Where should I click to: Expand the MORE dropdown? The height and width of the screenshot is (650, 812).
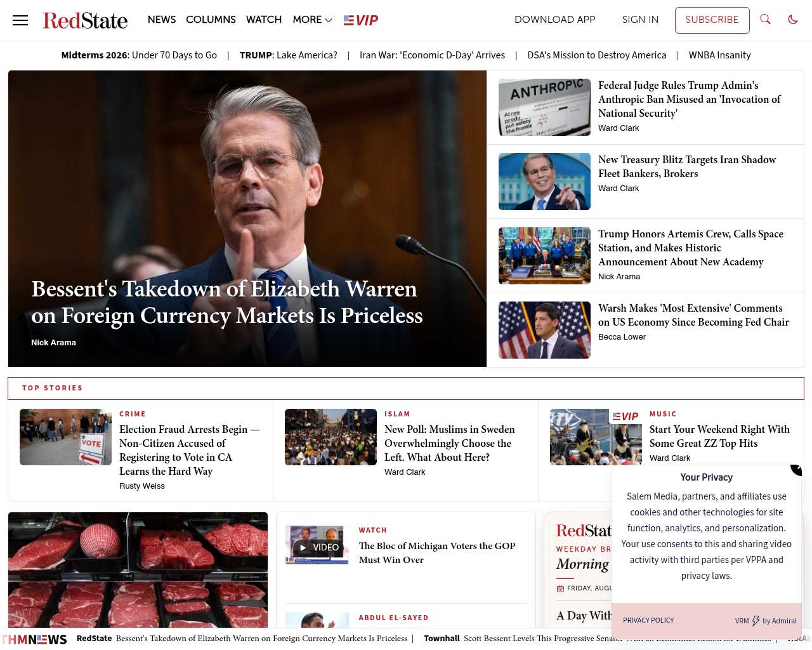[x=312, y=20]
